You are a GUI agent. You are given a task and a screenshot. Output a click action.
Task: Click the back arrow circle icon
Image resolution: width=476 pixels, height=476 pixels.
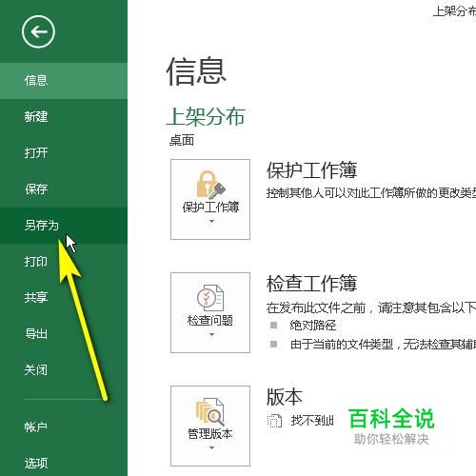38,31
